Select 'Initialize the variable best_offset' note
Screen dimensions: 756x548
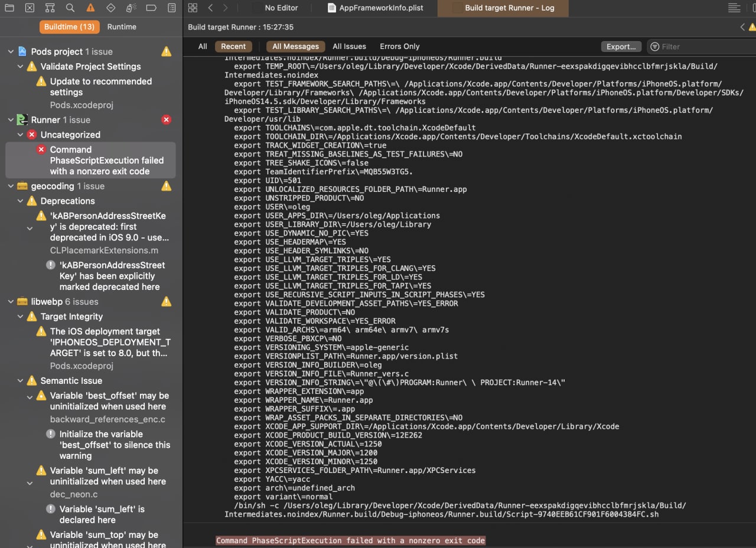coord(115,445)
